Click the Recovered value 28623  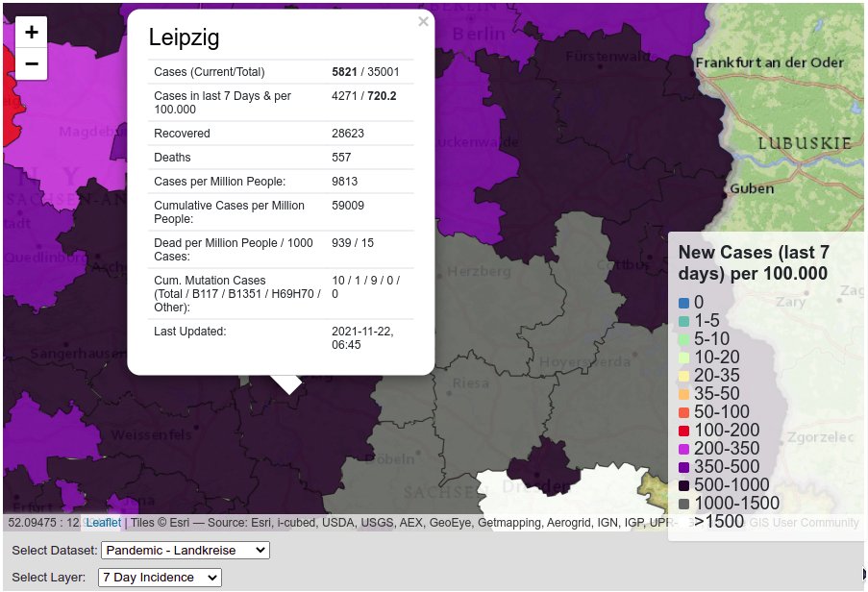348,134
